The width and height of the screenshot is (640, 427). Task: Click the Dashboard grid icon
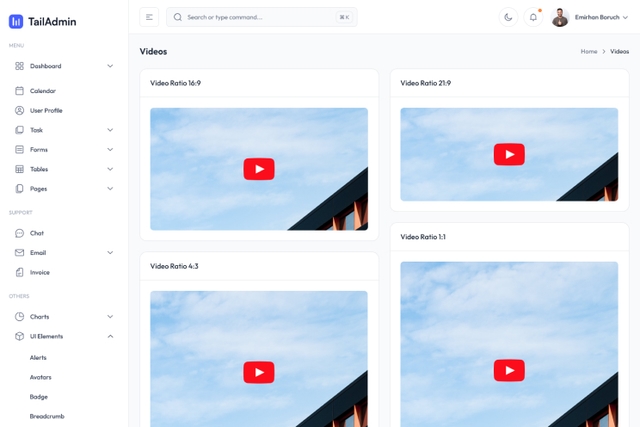pos(19,66)
